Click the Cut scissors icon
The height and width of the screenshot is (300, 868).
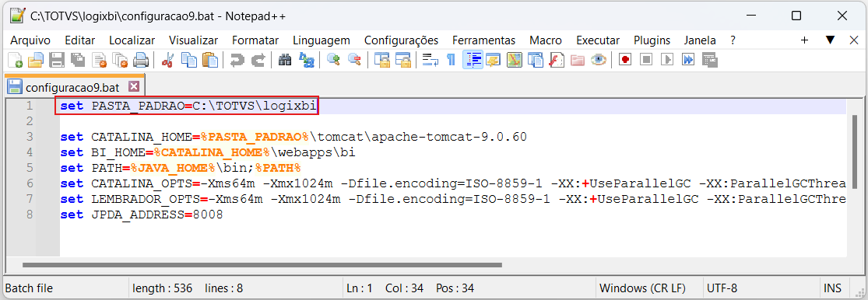point(168,60)
